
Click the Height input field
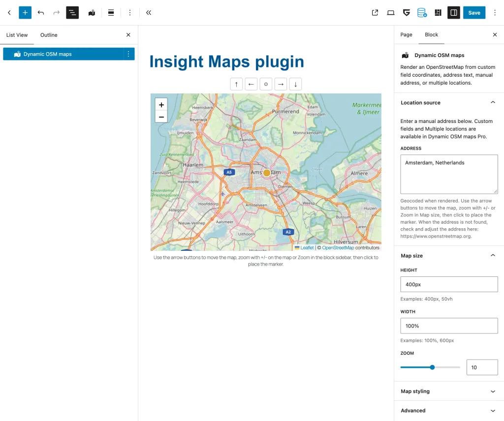point(449,284)
